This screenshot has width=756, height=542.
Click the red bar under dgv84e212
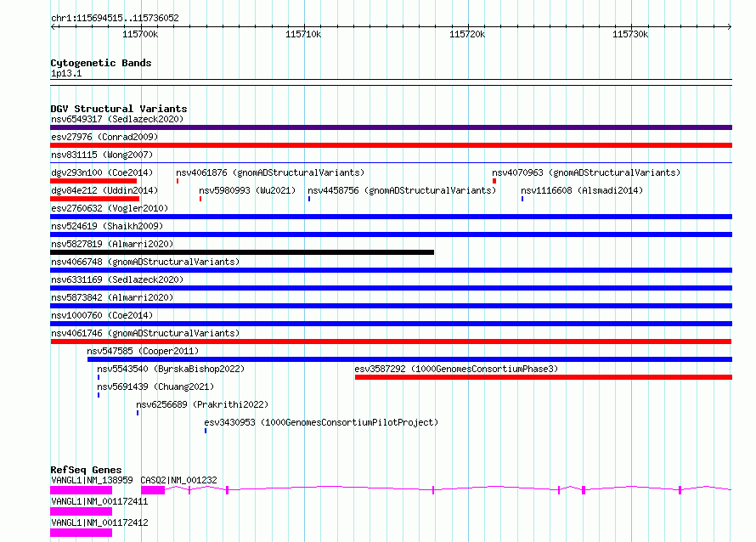click(x=94, y=199)
